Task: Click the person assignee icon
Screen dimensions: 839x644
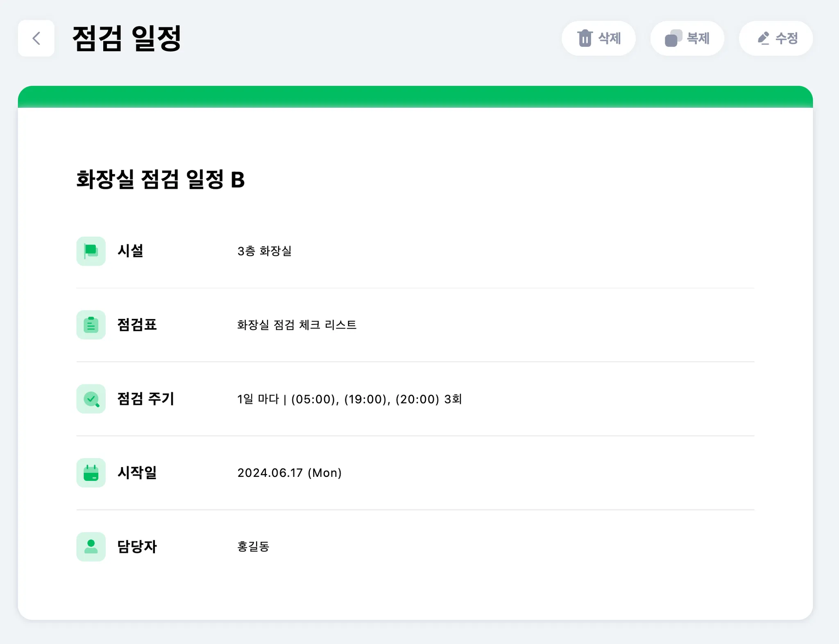Action: (91, 546)
